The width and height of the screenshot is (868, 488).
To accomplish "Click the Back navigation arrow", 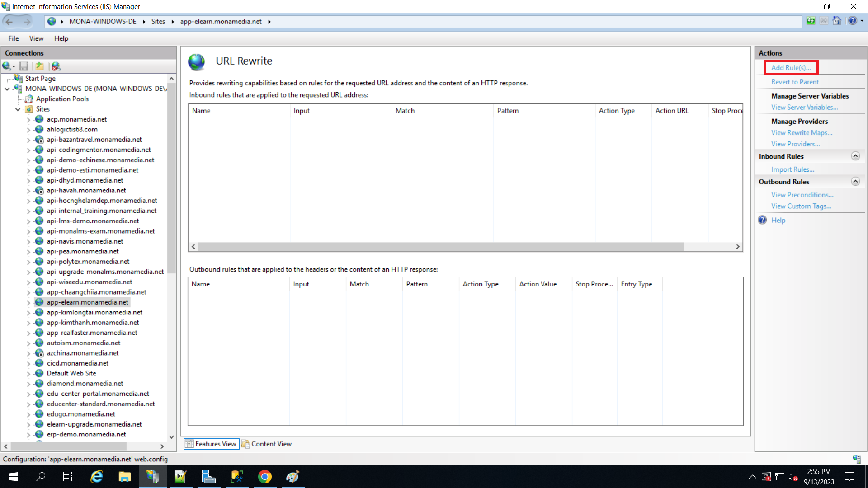I will [9, 21].
